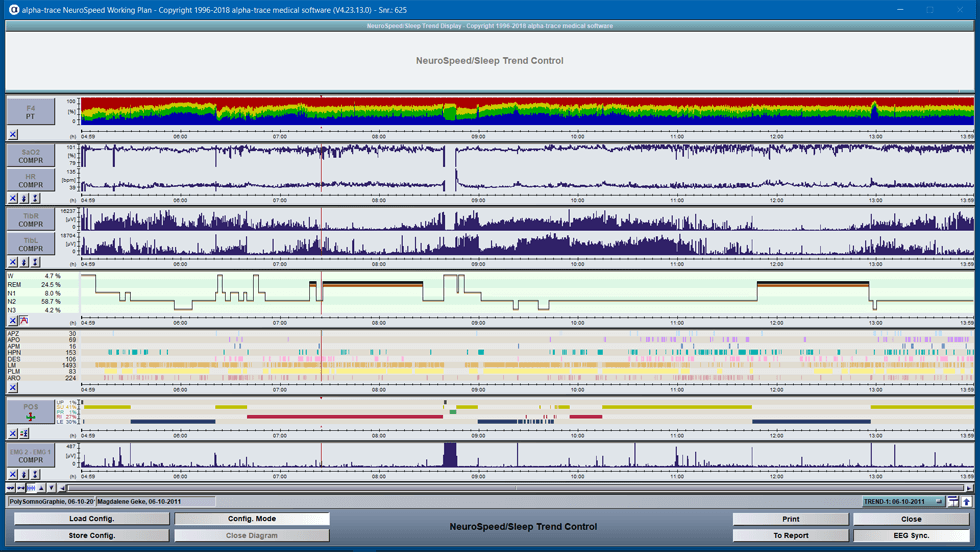Click Load Config. button

click(92, 519)
